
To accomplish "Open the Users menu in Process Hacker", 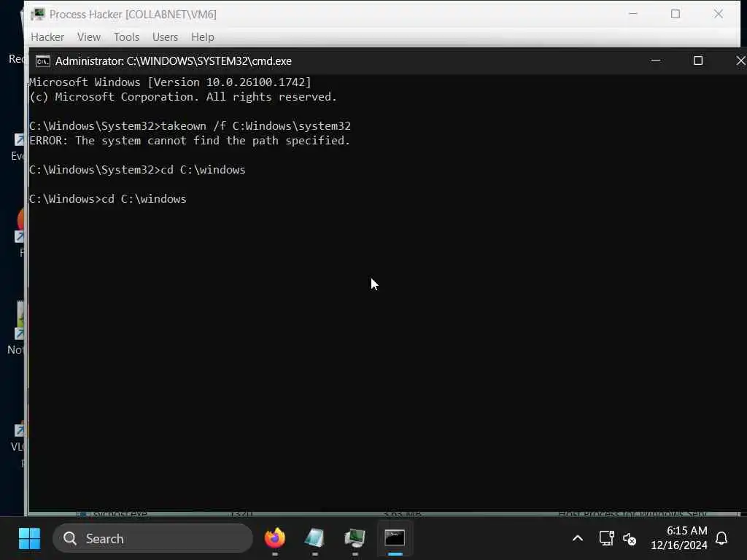I will pyautogui.click(x=165, y=37).
